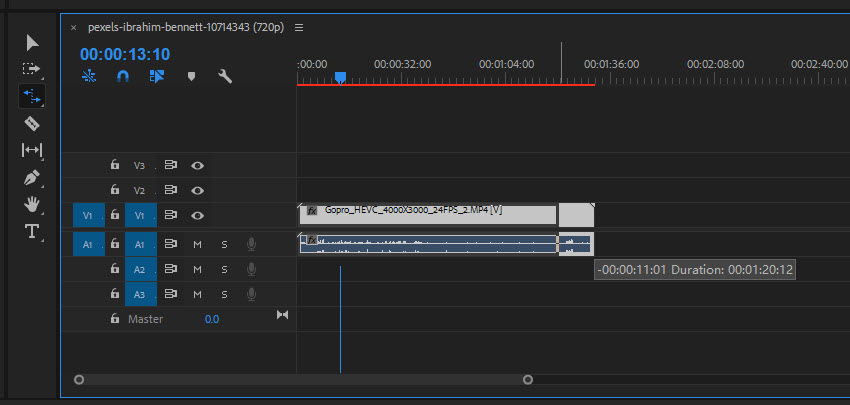850x405 pixels.
Task: Toggle V1 track targeting button
Action: 140,215
